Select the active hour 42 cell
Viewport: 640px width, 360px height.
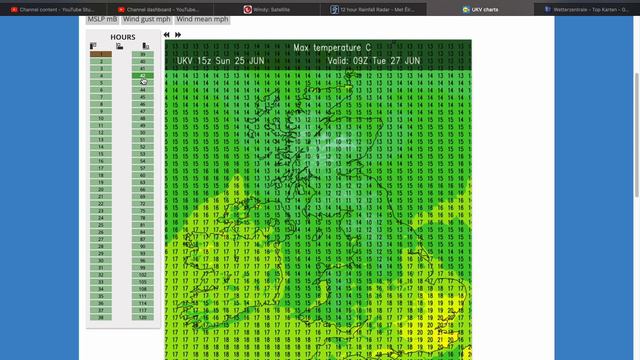tap(143, 76)
